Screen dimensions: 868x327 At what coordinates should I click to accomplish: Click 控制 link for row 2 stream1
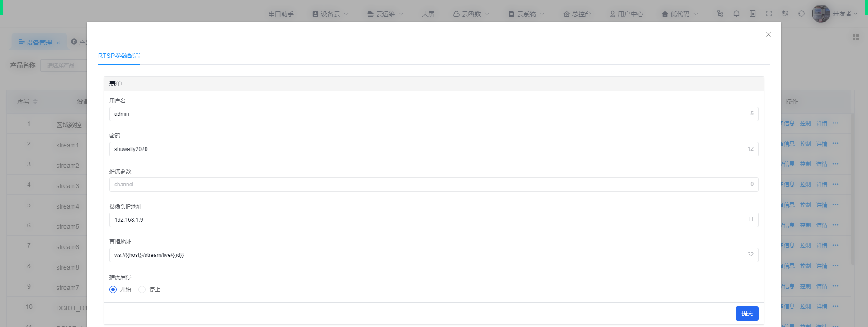[806, 144]
